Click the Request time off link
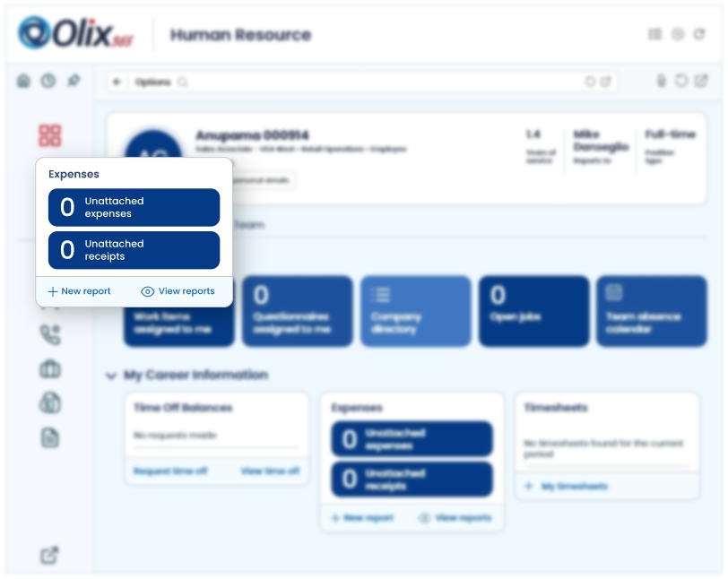 point(170,471)
